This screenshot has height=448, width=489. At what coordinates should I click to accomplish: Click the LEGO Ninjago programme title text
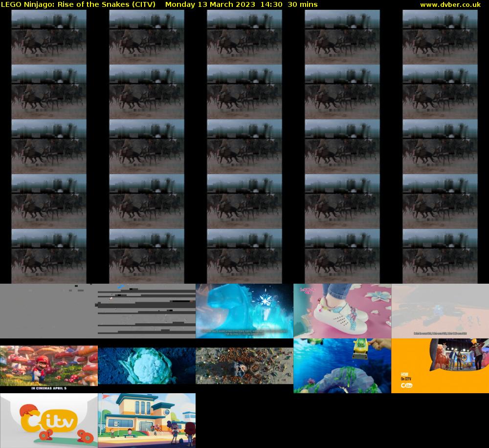(78, 4)
